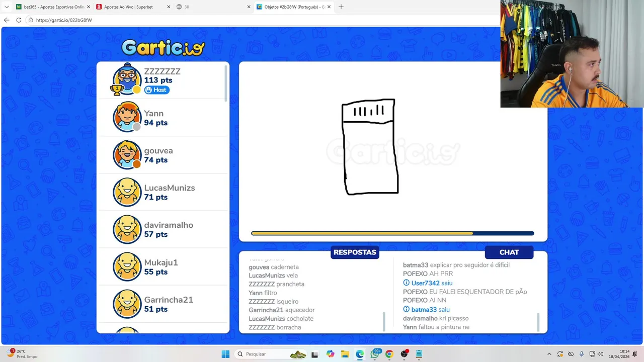Image resolution: width=644 pixels, height=362 pixels.
Task: Select the CHAT panel header
Action: [x=509, y=252]
